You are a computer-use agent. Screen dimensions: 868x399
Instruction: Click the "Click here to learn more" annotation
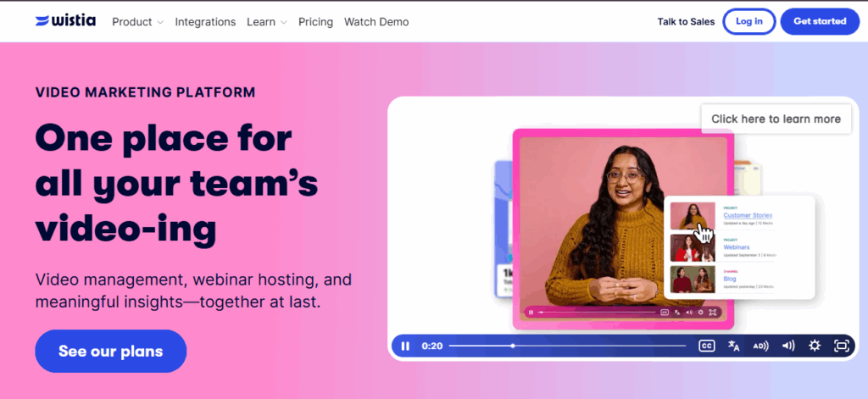[776, 119]
